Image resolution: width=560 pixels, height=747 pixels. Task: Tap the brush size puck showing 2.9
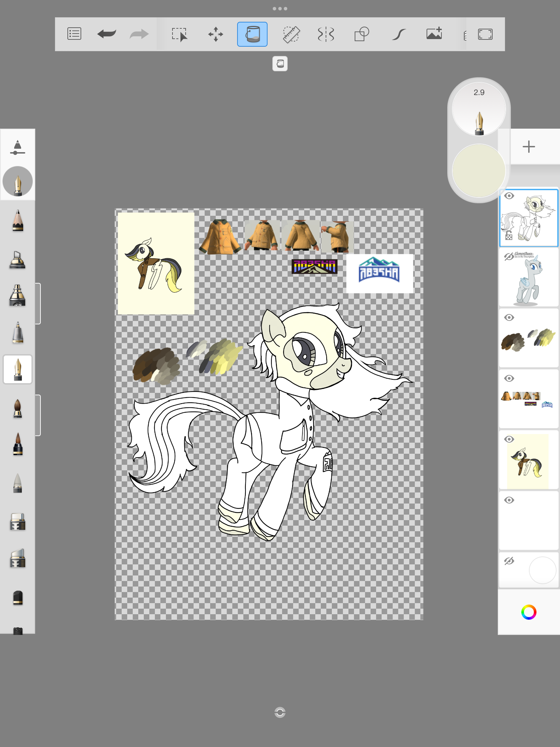point(479,109)
